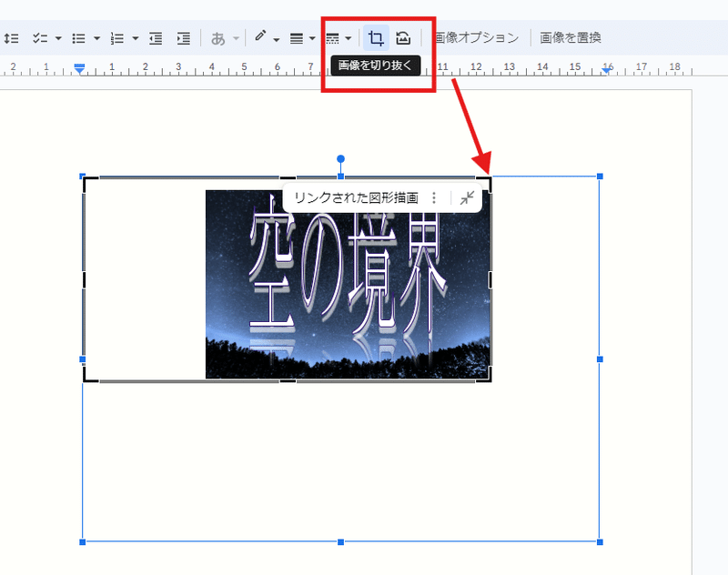This screenshot has height=575, width=728.
Task: Open the numbered list style dropdown arrow
Action: [x=136, y=38]
